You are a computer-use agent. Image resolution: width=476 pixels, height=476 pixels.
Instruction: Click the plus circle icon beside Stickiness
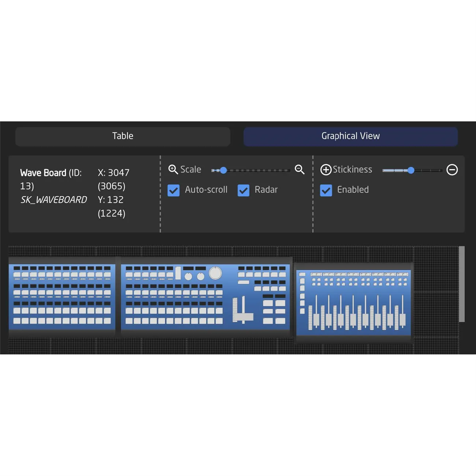click(x=326, y=170)
